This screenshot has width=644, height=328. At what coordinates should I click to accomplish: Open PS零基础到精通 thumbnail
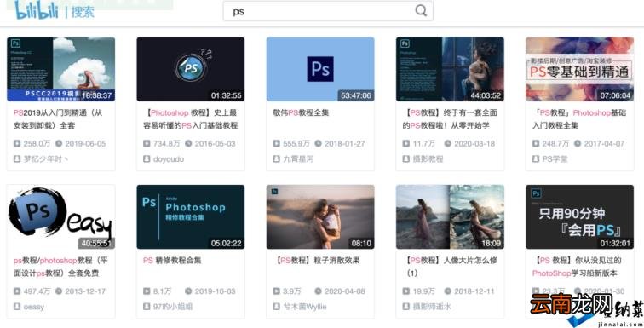click(579, 69)
